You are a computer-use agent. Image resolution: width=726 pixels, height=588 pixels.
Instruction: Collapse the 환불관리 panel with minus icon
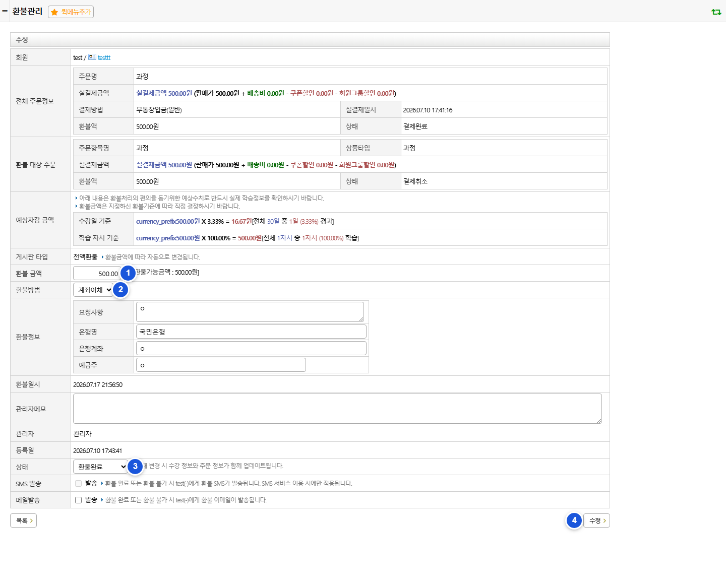5,11
